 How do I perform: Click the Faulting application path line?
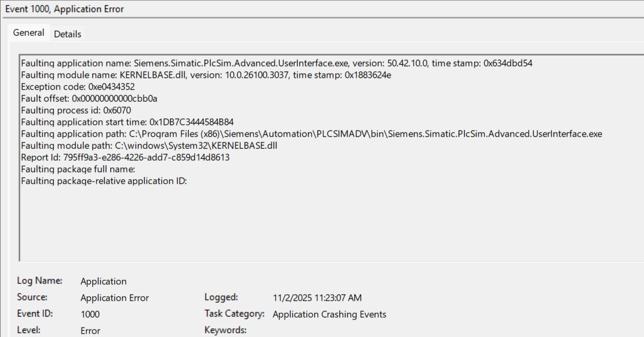(x=311, y=134)
